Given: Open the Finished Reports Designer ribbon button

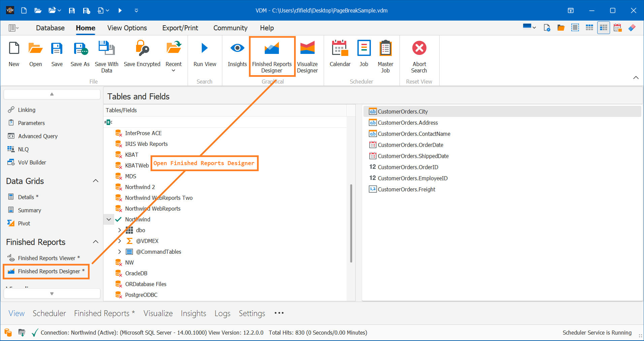Looking at the screenshot, I should click(x=272, y=56).
